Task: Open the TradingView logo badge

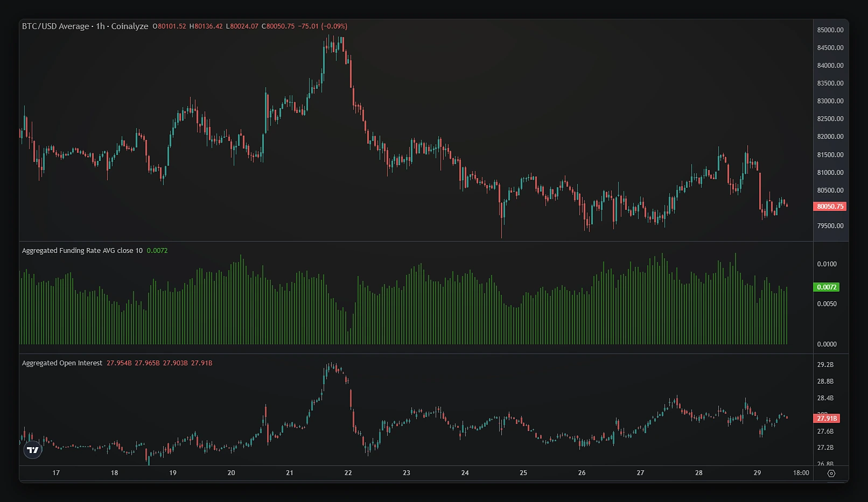Action: [33, 450]
